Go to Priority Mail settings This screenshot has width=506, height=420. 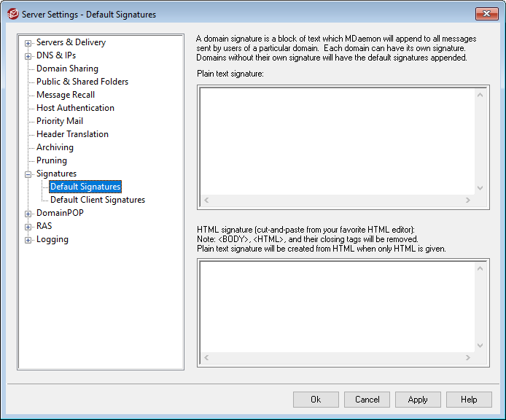[x=60, y=121]
